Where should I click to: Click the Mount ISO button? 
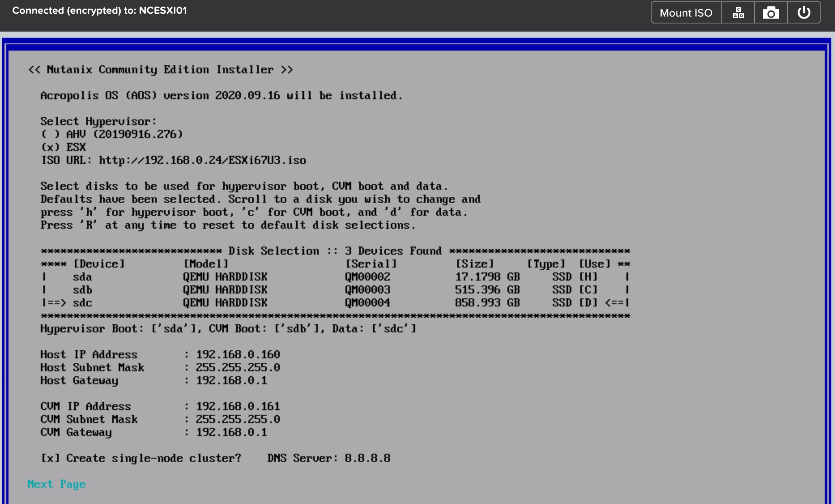686,13
